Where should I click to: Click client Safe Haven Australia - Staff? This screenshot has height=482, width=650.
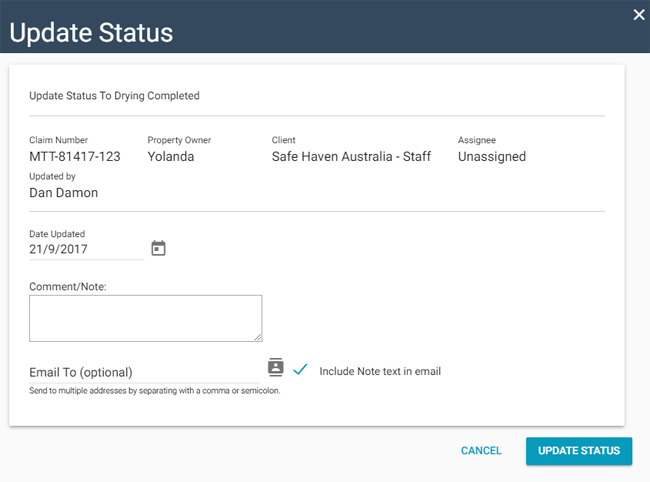click(x=351, y=156)
